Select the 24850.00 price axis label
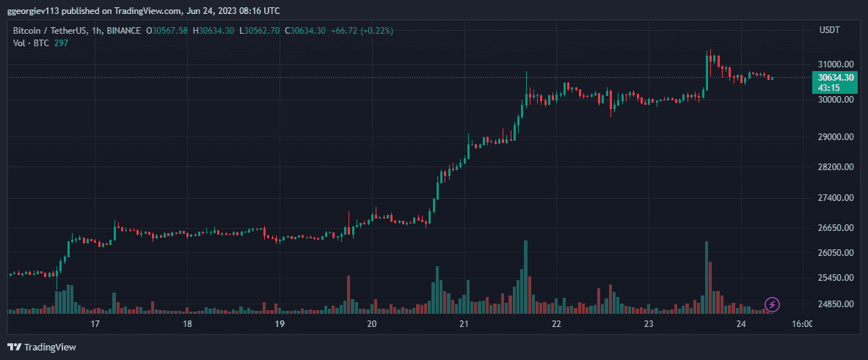Viewport: 868px width, 360px height. point(836,304)
